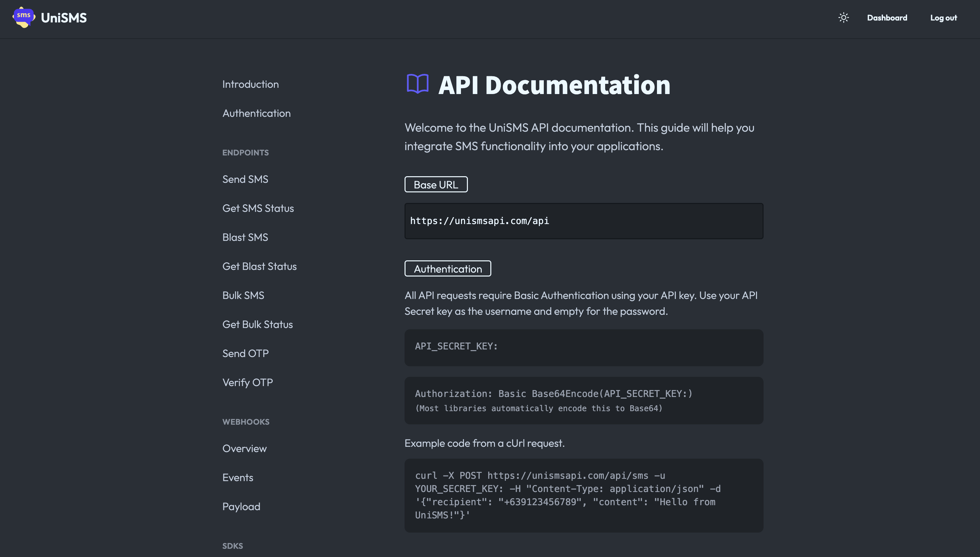
Task: Open webhook Payload section
Action: click(241, 507)
